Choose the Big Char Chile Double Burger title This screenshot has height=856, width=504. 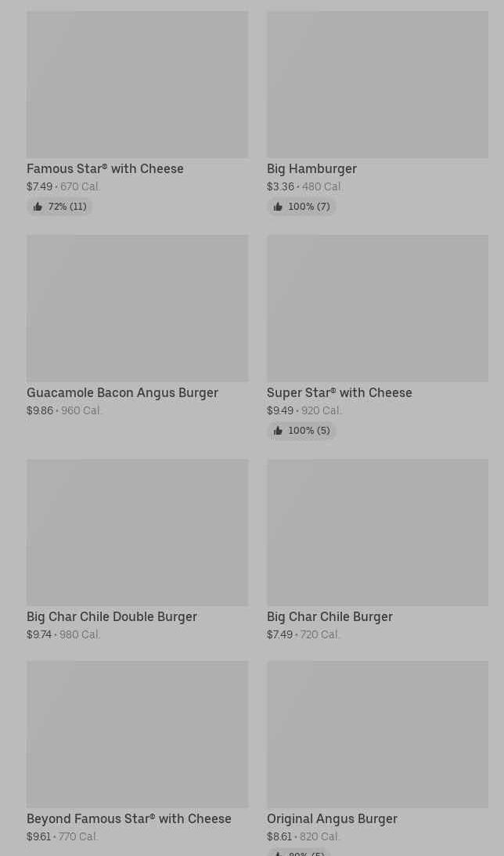112,616
